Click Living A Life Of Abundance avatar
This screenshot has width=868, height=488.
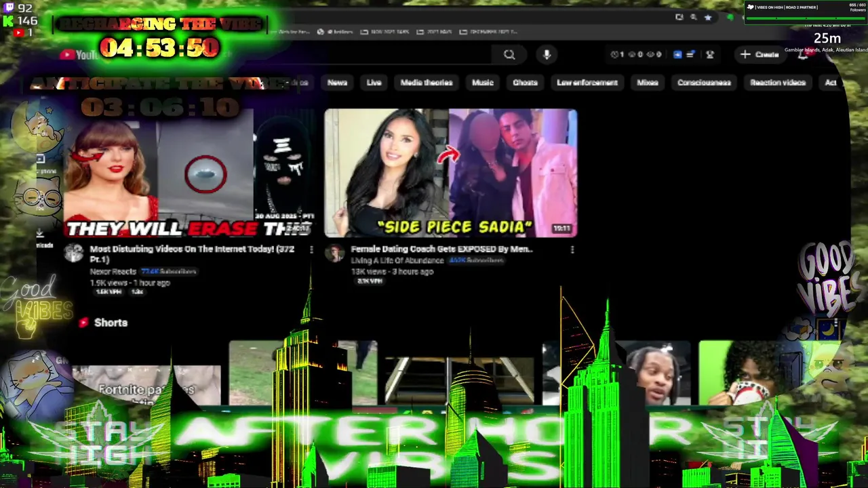coord(334,254)
